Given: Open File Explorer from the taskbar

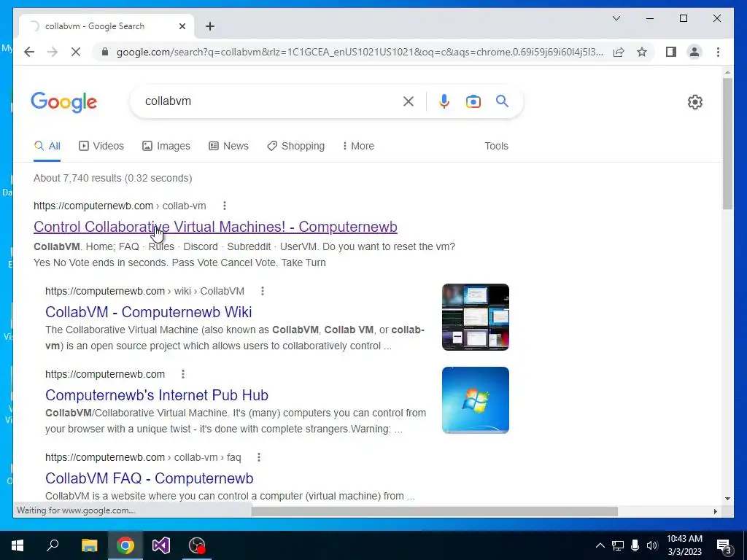Looking at the screenshot, I should (89, 545).
